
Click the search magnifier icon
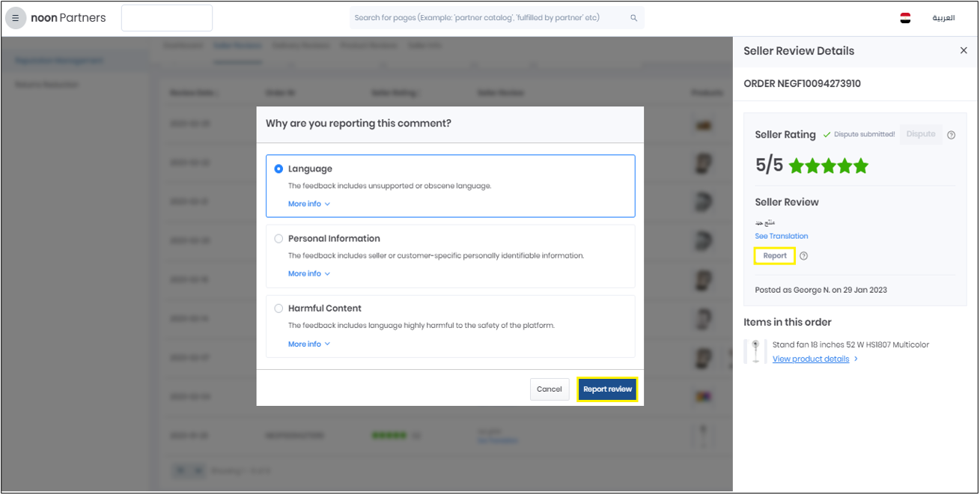pyautogui.click(x=633, y=18)
